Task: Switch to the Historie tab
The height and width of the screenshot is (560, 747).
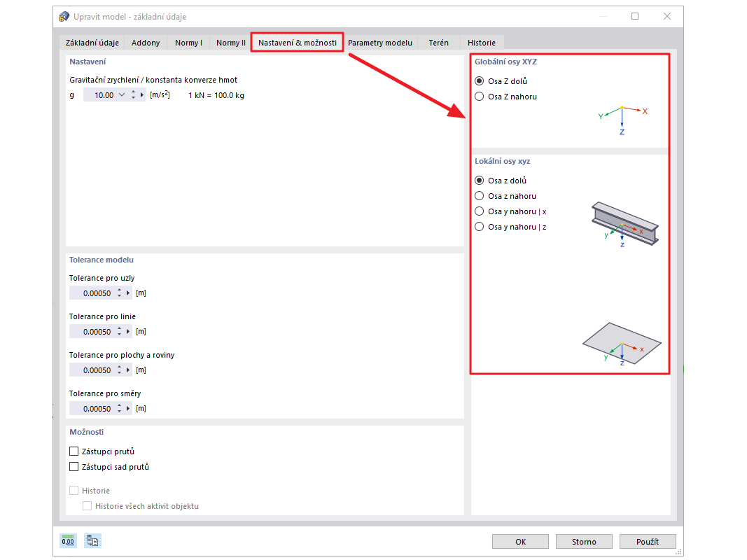Action: [x=481, y=43]
